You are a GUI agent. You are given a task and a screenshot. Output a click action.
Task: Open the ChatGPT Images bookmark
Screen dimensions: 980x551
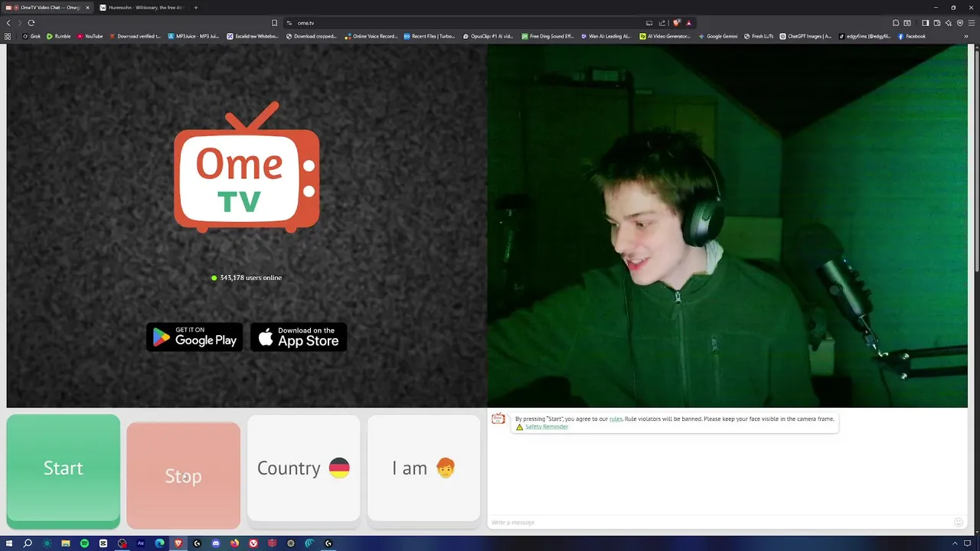click(x=806, y=36)
